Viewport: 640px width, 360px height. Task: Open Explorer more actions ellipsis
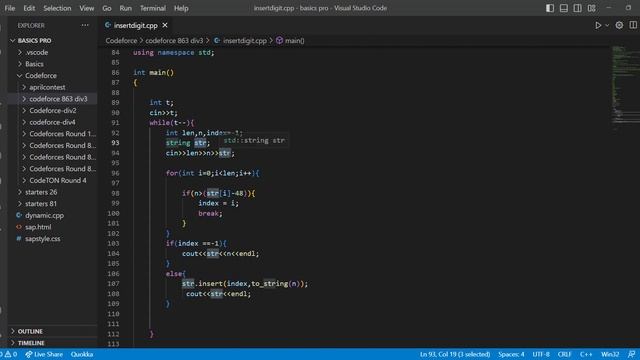(85, 25)
